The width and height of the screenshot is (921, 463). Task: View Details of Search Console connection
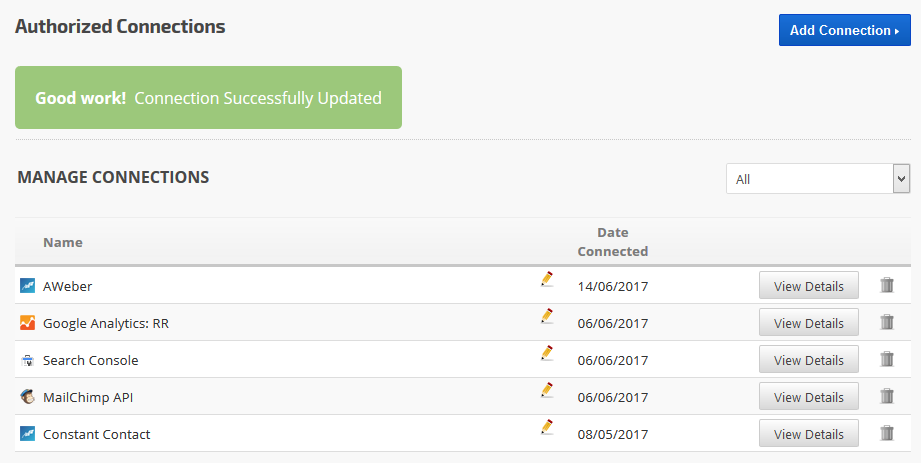(x=808, y=360)
